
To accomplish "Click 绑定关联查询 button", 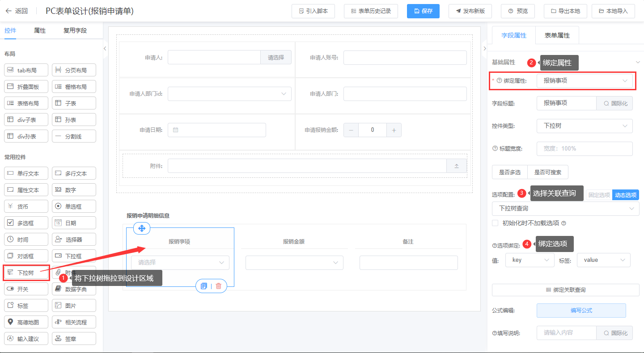I will pos(565,290).
